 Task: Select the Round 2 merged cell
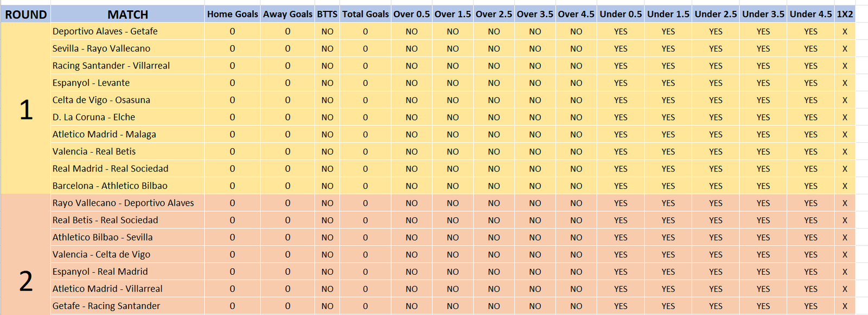(x=25, y=255)
